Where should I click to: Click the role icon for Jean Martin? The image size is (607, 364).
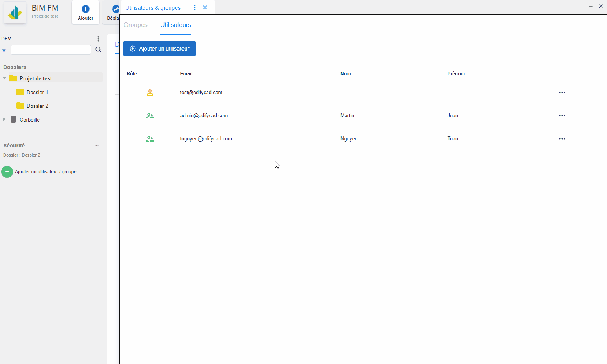click(x=150, y=116)
